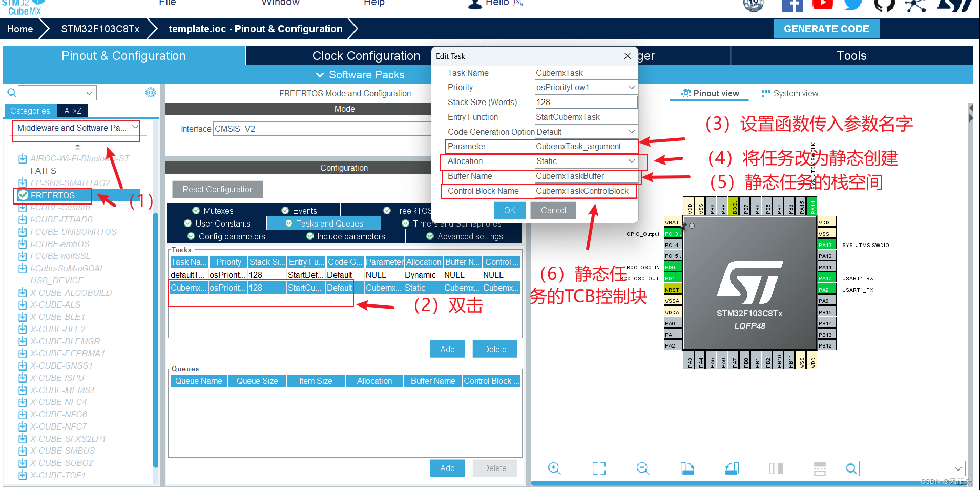Click the PA13 pin on the chip
The image size is (980, 490).
[x=827, y=245]
